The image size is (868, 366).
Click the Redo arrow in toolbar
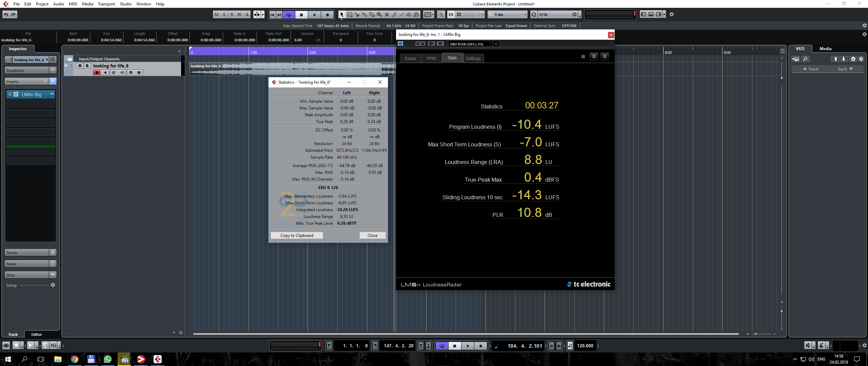(14, 15)
